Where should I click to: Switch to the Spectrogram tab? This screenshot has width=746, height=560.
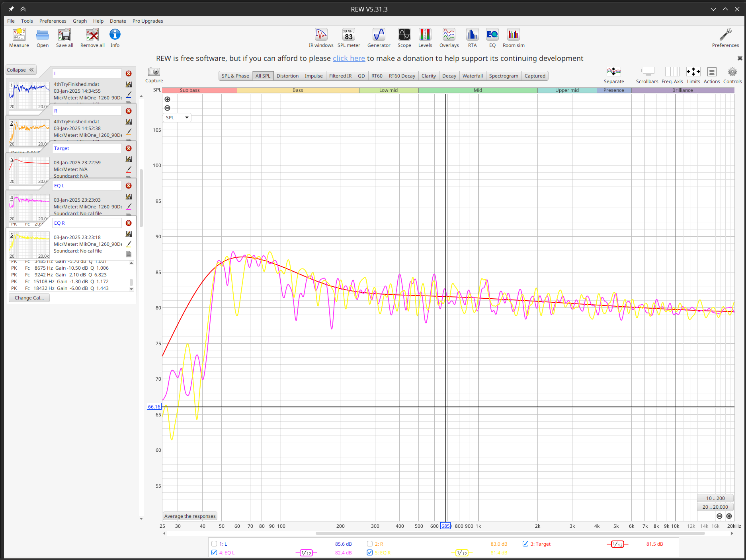pyautogui.click(x=504, y=76)
